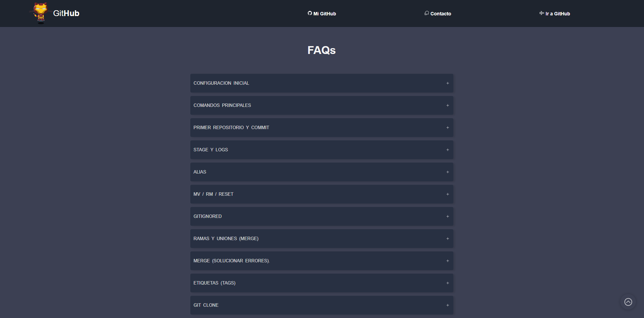Click the GitHub octocat icon beside Mi GitHub
The height and width of the screenshot is (318, 644).
coord(310,13)
